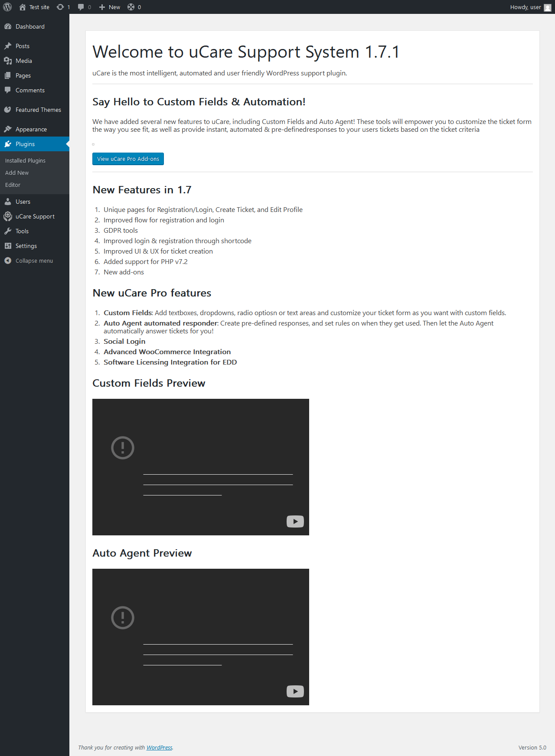The width and height of the screenshot is (555, 756).
Task: Click the uCare lifebuoy icon in admin bar
Action: (x=131, y=7)
